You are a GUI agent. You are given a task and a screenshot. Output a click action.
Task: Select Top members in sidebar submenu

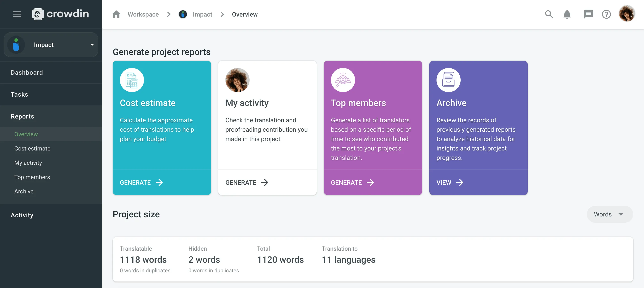(x=51, y=177)
